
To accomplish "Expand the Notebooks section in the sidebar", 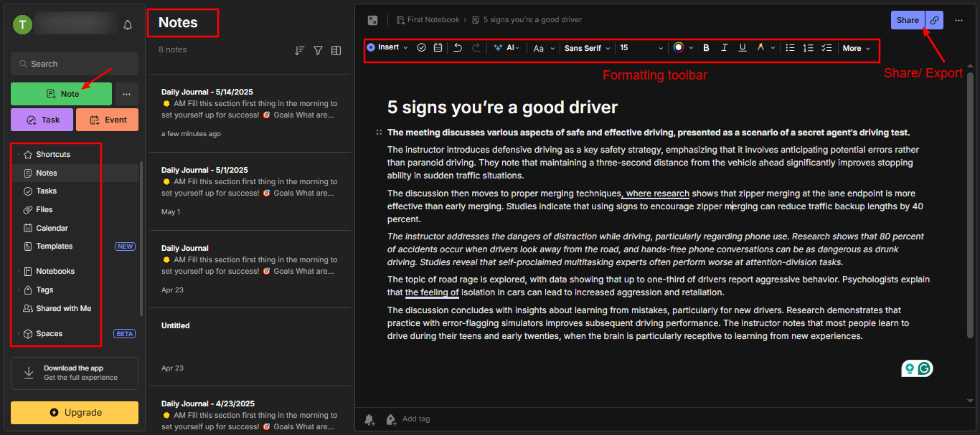I will pyautogui.click(x=19, y=272).
